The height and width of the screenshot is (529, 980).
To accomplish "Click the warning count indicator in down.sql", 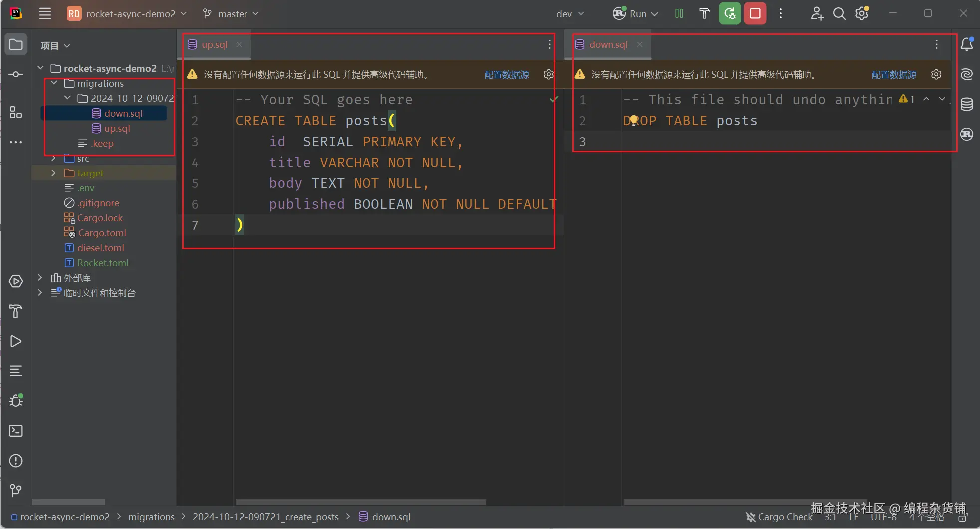I will (907, 99).
